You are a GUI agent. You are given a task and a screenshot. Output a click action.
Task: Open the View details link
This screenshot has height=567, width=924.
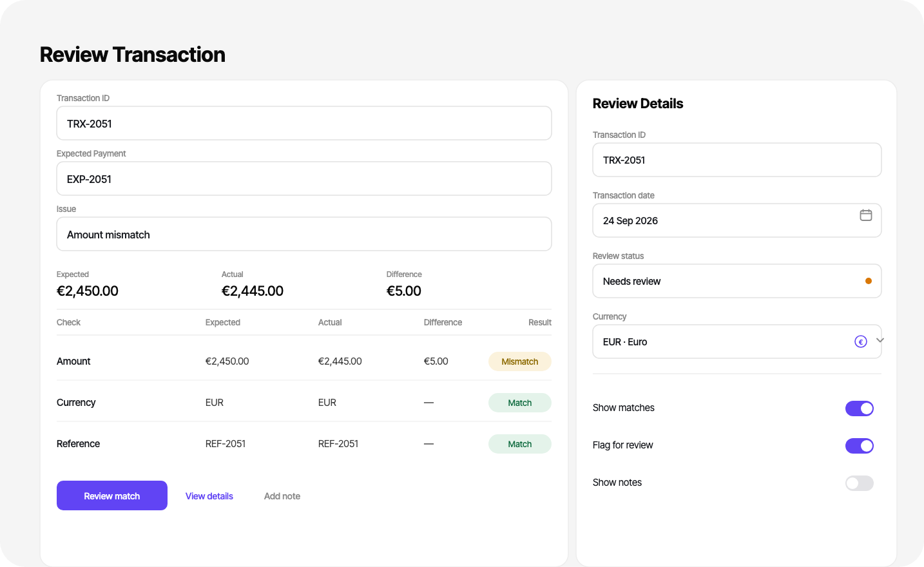click(x=209, y=496)
